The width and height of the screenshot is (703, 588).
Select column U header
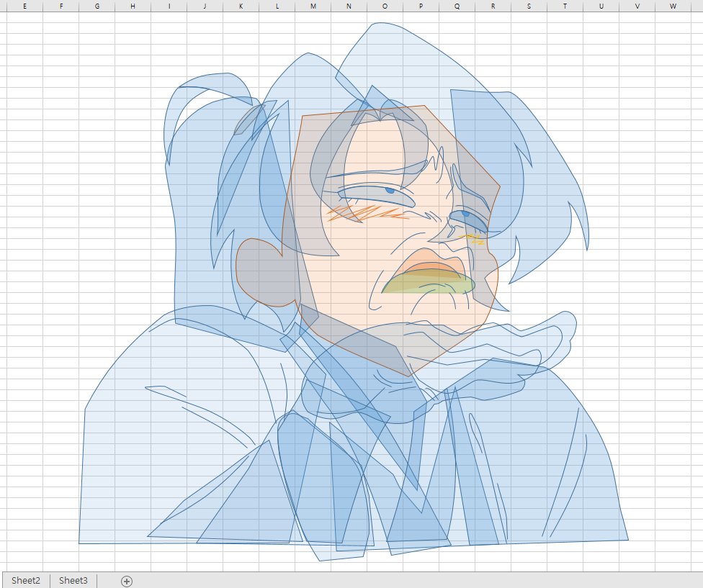(x=601, y=6)
